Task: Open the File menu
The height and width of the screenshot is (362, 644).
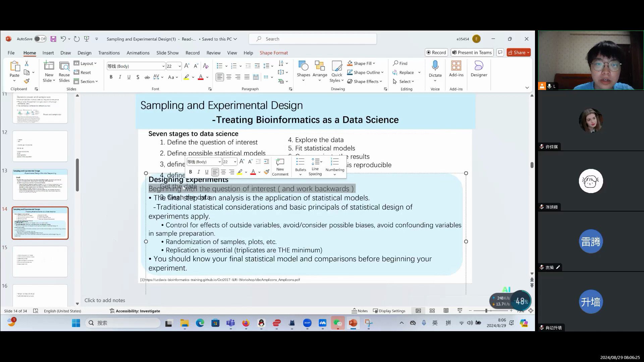Action: click(11, 53)
